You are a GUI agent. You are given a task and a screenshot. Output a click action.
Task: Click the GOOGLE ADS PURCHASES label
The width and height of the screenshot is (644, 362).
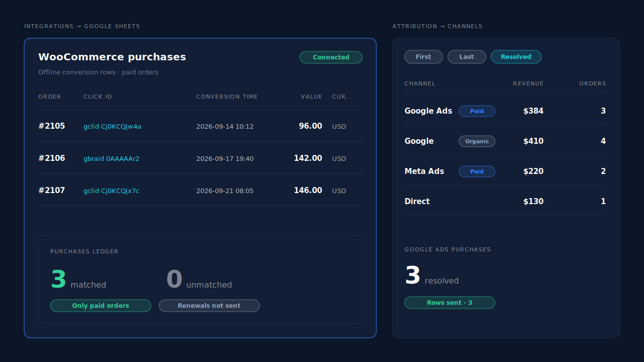tap(448, 249)
